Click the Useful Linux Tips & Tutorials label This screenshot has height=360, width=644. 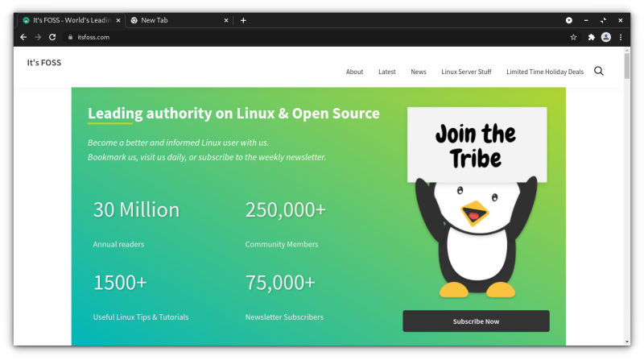(140, 317)
